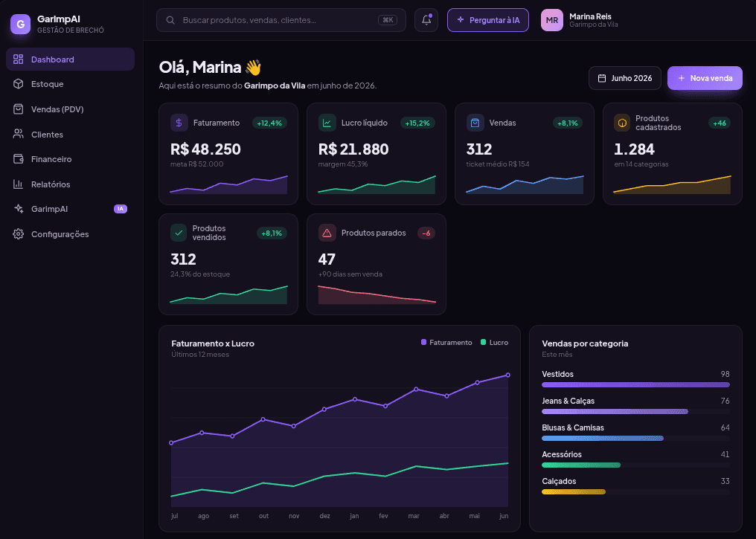The image size is (756, 539).
Task: Open the Junho 2026 date picker
Action: click(x=625, y=78)
